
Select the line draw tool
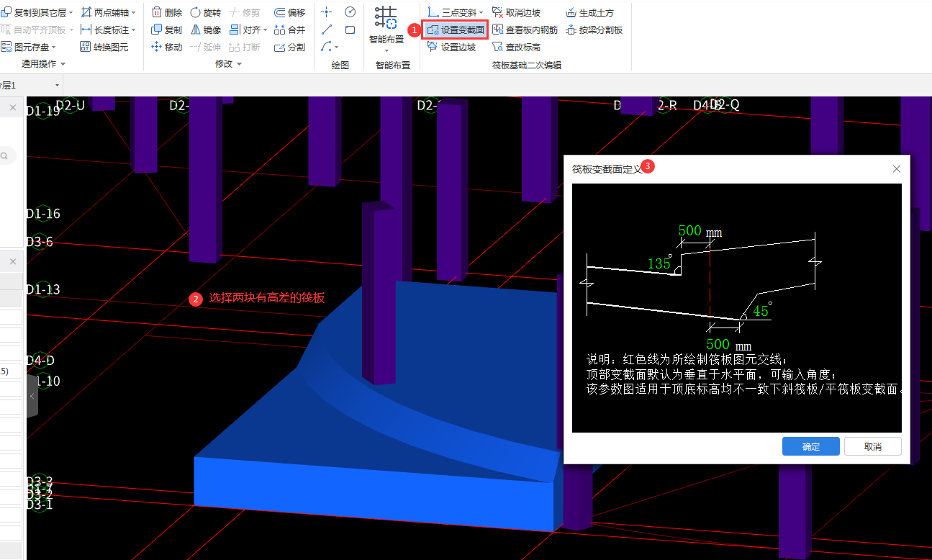click(327, 30)
